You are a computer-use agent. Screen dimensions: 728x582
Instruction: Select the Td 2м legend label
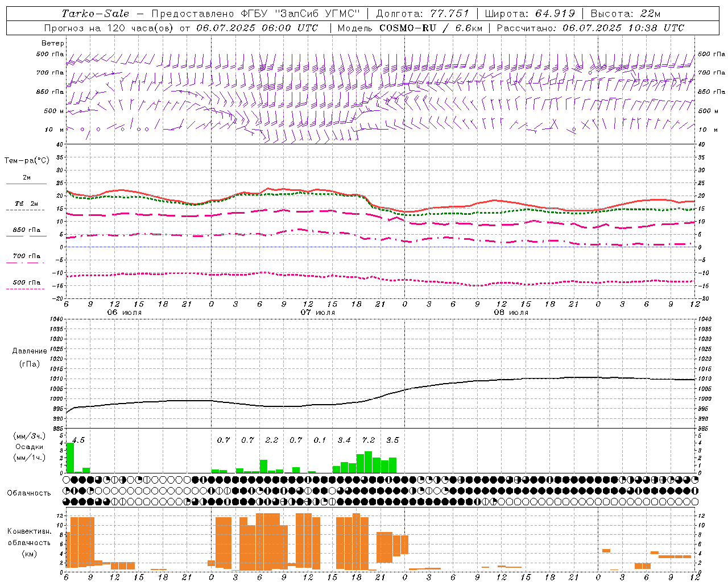27,203
